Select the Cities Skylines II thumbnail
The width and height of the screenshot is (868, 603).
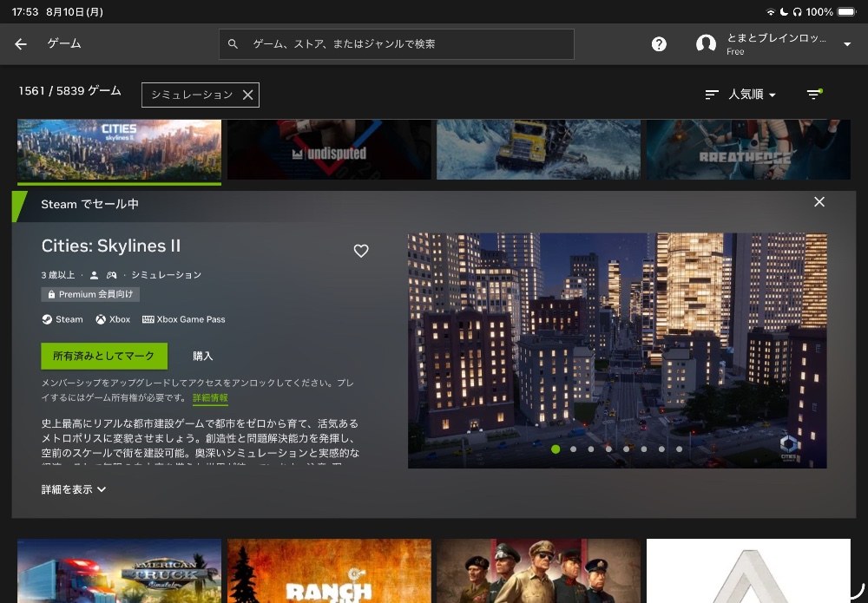click(x=119, y=149)
